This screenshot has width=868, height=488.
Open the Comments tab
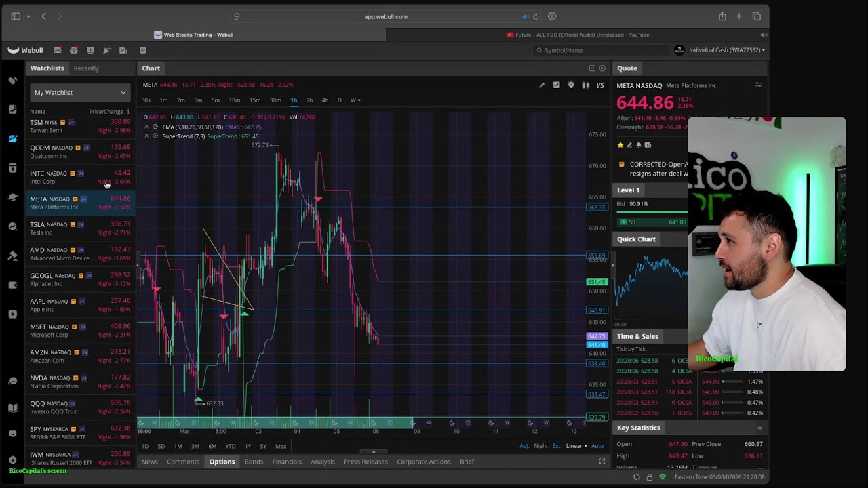[x=183, y=462]
